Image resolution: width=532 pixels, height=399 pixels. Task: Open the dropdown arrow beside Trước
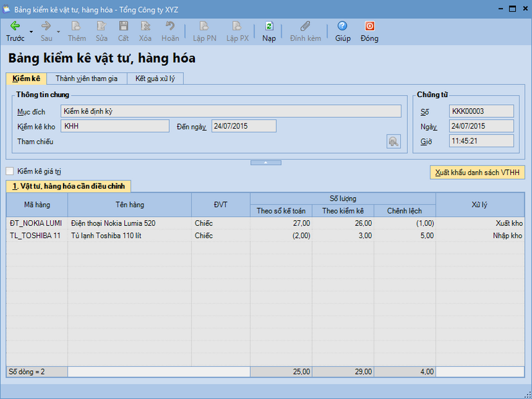point(32,32)
